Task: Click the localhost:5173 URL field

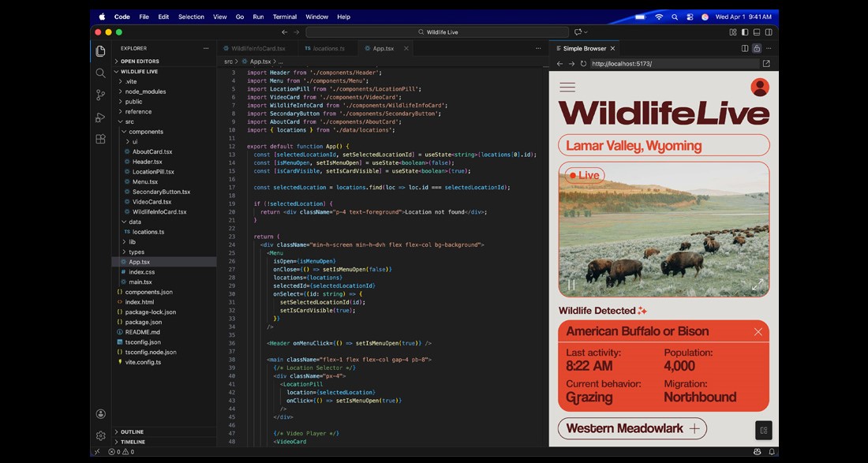Action: [672, 64]
